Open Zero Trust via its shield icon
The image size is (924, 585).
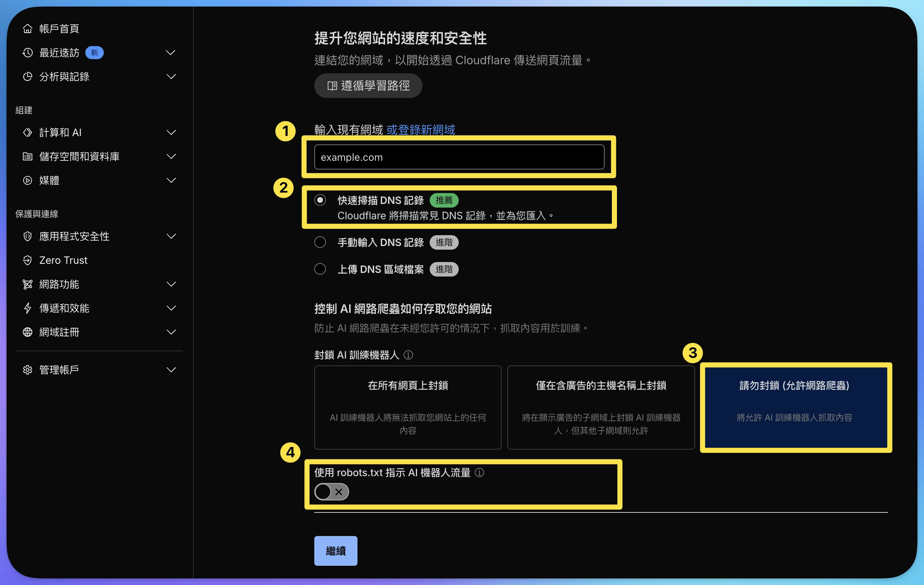point(27,260)
